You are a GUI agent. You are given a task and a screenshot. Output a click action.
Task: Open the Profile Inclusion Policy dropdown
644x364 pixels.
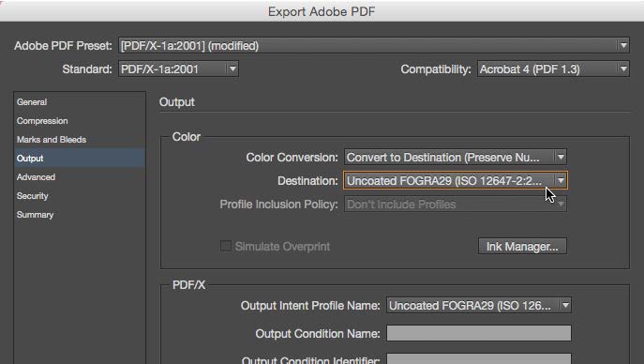click(x=456, y=205)
